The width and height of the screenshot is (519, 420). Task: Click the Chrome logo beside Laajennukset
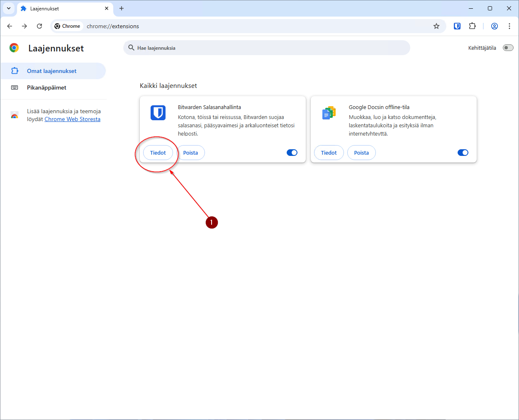[14, 48]
